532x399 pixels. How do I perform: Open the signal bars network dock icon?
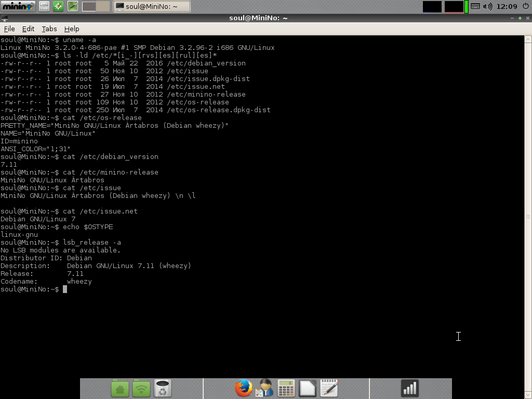point(410,388)
